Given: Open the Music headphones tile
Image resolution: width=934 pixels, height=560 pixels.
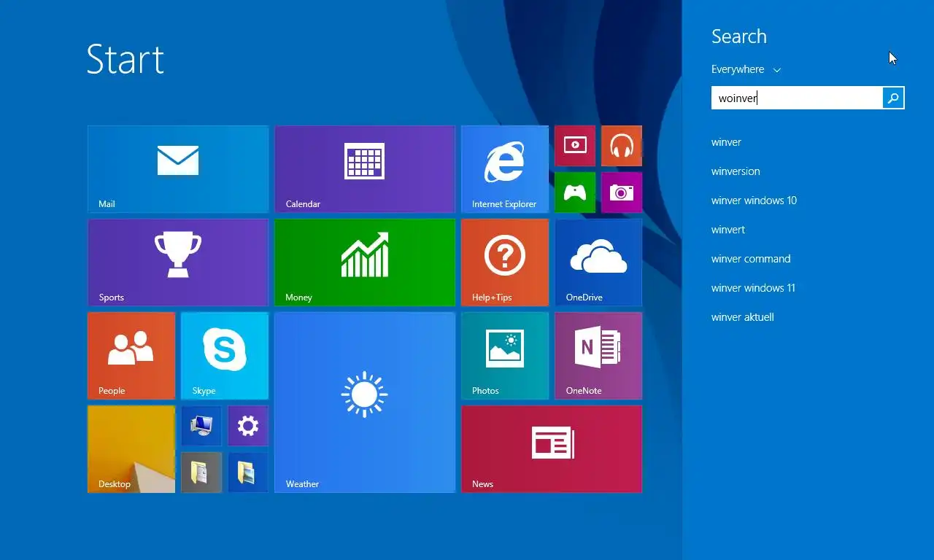Looking at the screenshot, I should 622,146.
